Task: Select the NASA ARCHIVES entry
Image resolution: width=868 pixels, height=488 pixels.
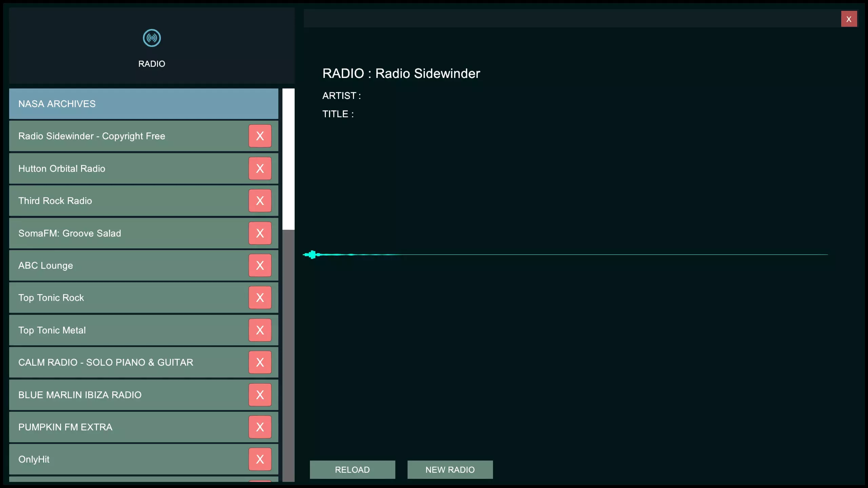Action: coord(143,104)
